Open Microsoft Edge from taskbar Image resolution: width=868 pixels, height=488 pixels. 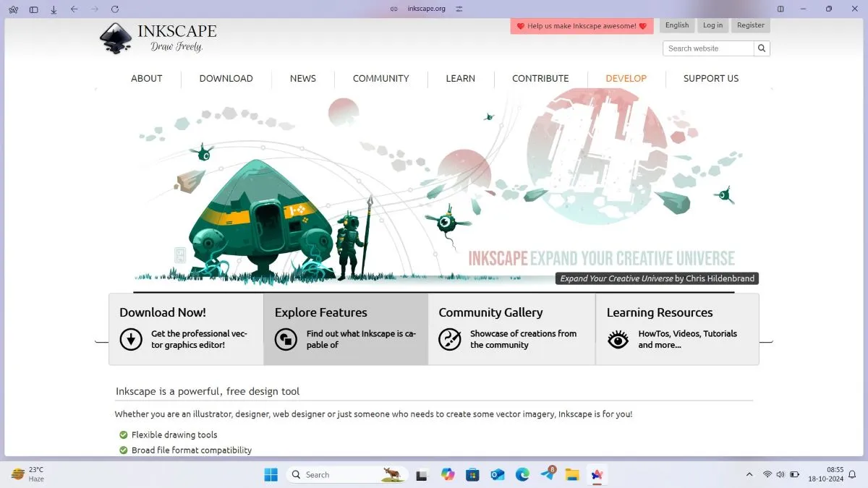click(522, 474)
